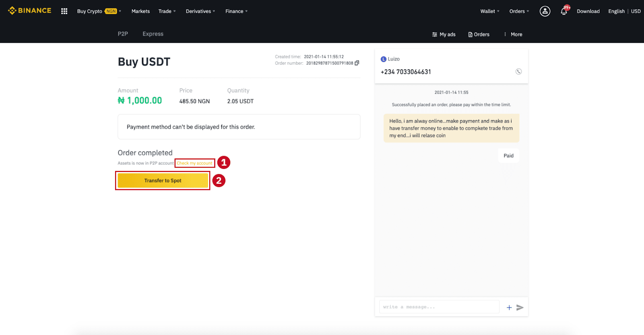The height and width of the screenshot is (335, 644).
Task: Open P2P Orders in sub-navigation
Action: [x=479, y=34]
